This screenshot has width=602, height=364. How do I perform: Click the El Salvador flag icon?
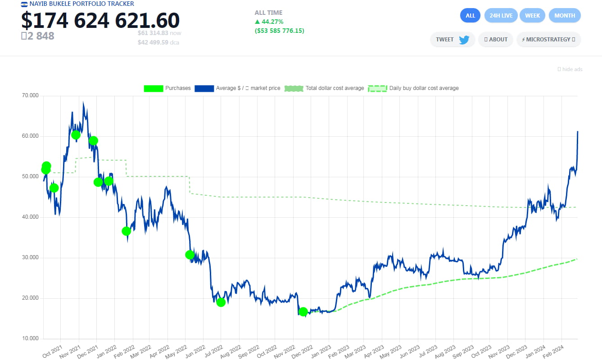(x=24, y=4)
